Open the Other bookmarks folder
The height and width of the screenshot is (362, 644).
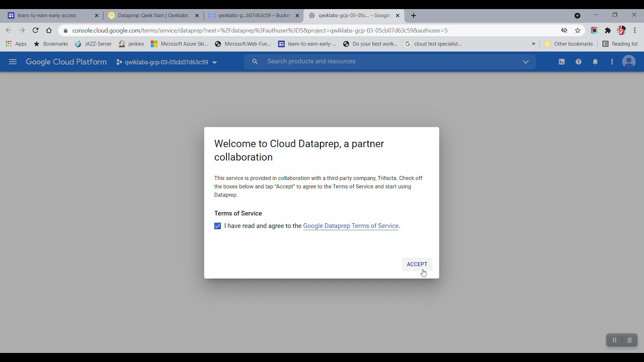pyautogui.click(x=569, y=44)
